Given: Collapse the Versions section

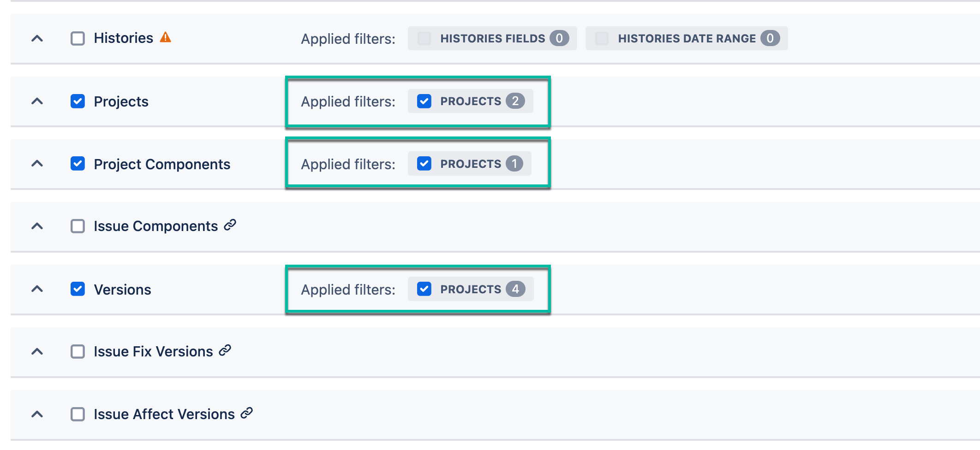Looking at the screenshot, I should pos(38,289).
